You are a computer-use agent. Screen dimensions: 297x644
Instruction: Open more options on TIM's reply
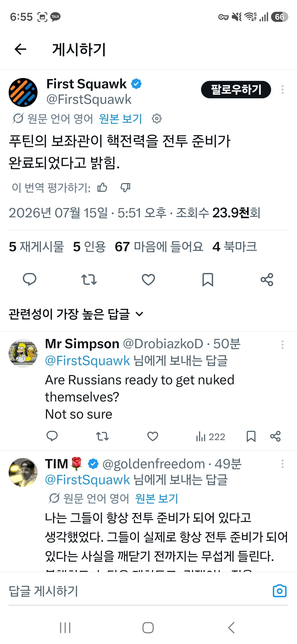(283, 464)
